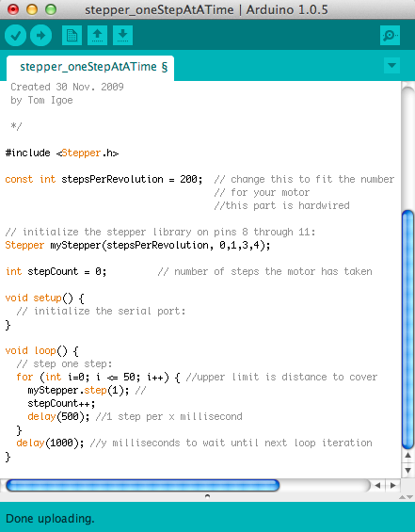
Task: Open the tab menu dropdown arrow
Action: tap(391, 65)
